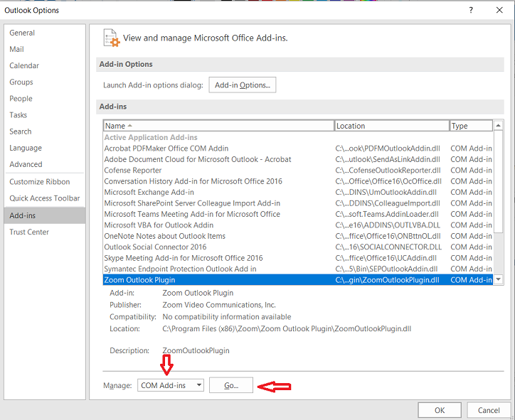Select the Cofense Reporter add-in
This screenshot has height=420, width=515.
pyautogui.click(x=133, y=171)
